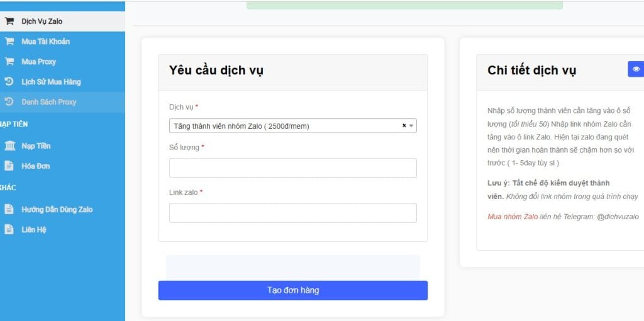
Task: Click the history icon beside Danh Sách Proxy
Action: 9,102
